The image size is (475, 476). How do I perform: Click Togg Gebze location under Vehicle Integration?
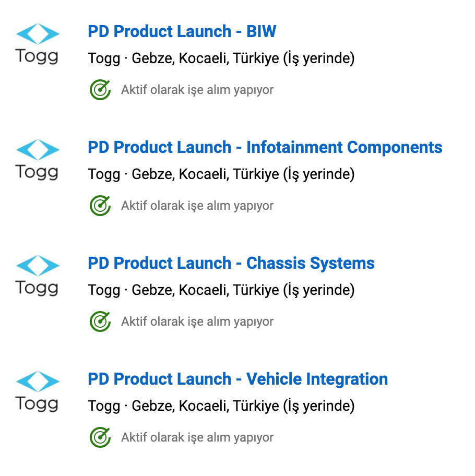221,406
